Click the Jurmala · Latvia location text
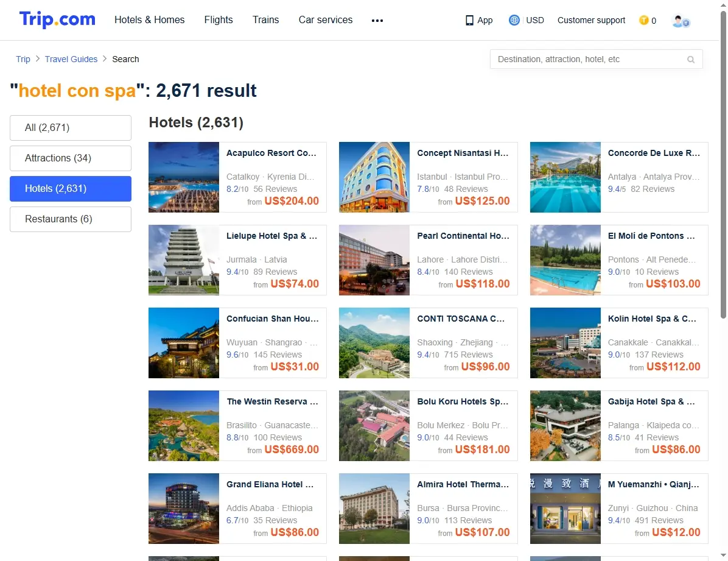 coord(257,259)
